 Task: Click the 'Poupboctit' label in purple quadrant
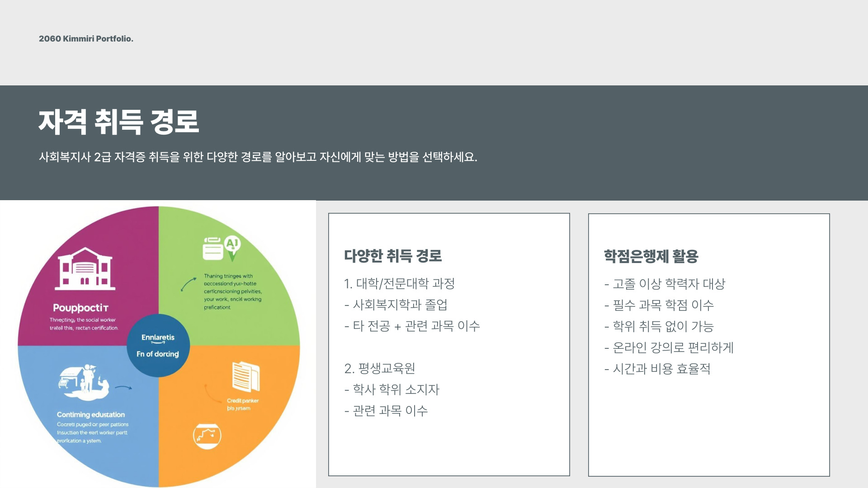[x=80, y=308]
